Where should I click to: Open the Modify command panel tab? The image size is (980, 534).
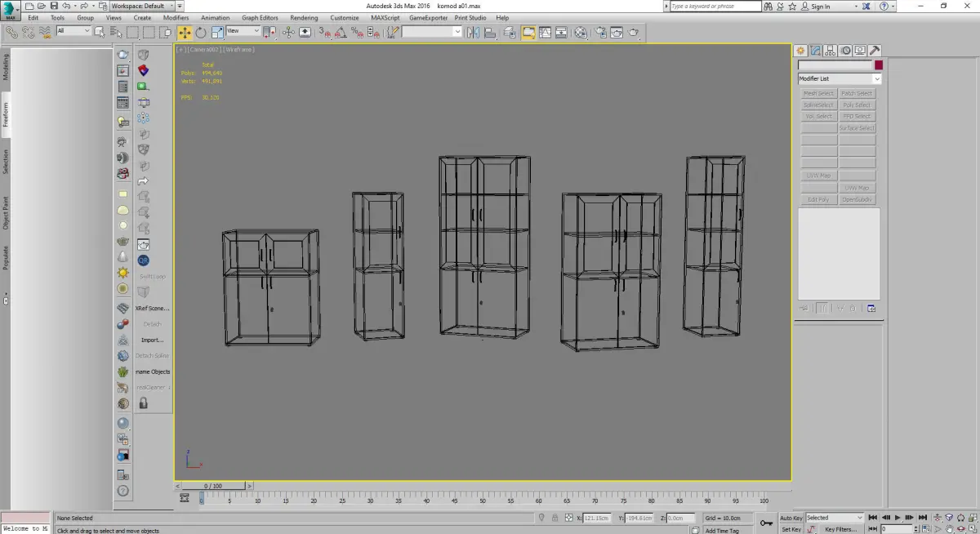pos(816,51)
